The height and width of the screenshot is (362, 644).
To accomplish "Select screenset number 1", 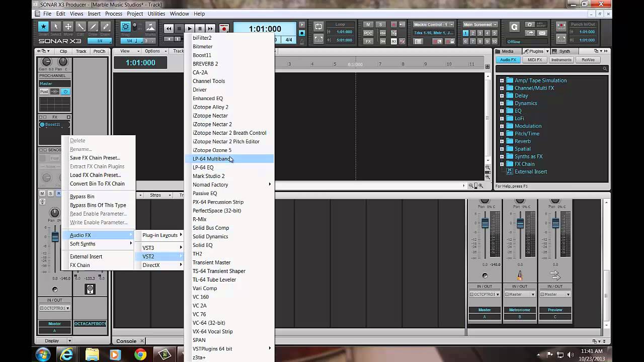I will click(x=465, y=33).
